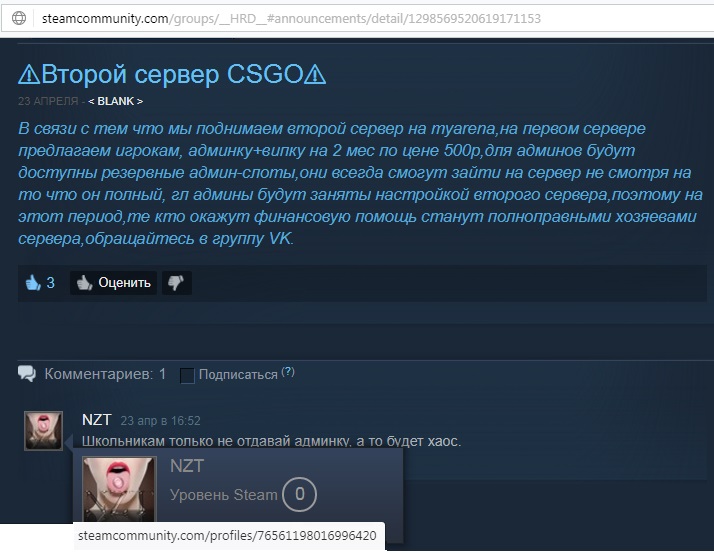Viewport: 714px width, 553px height.
Task: Click the blue thumbs up icon
Action: (33, 283)
